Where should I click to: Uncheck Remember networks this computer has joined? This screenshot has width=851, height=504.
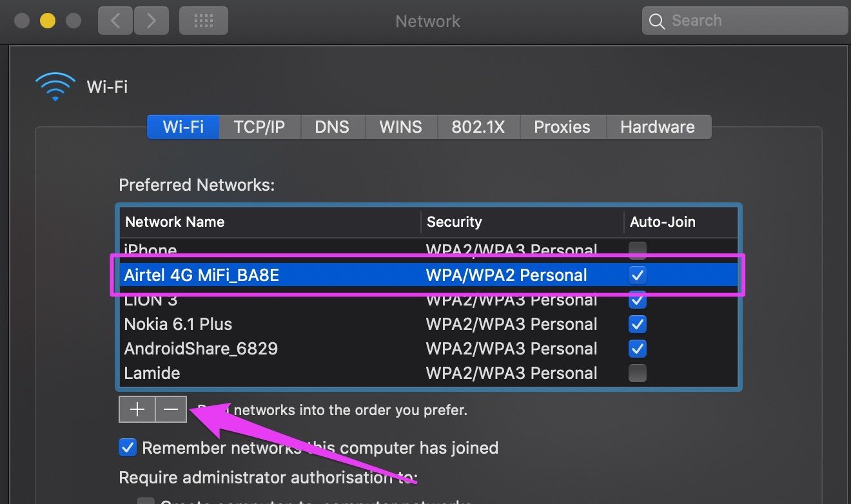[x=128, y=447]
